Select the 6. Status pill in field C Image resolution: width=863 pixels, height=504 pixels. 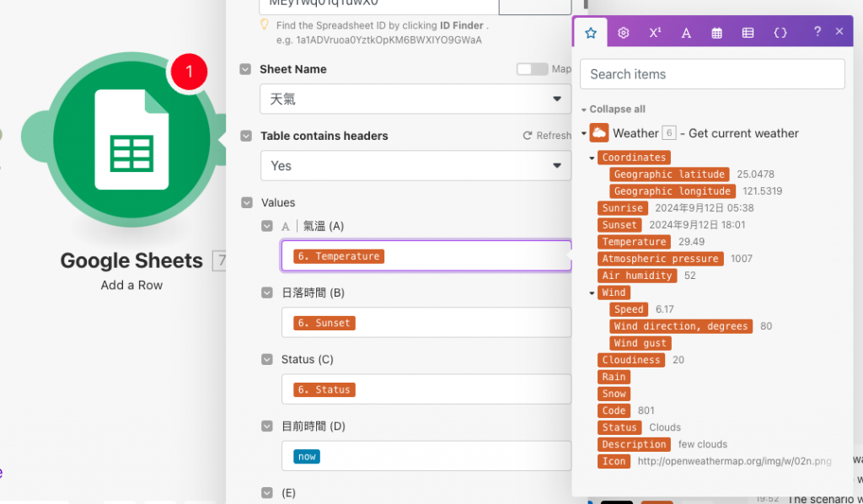tap(324, 389)
